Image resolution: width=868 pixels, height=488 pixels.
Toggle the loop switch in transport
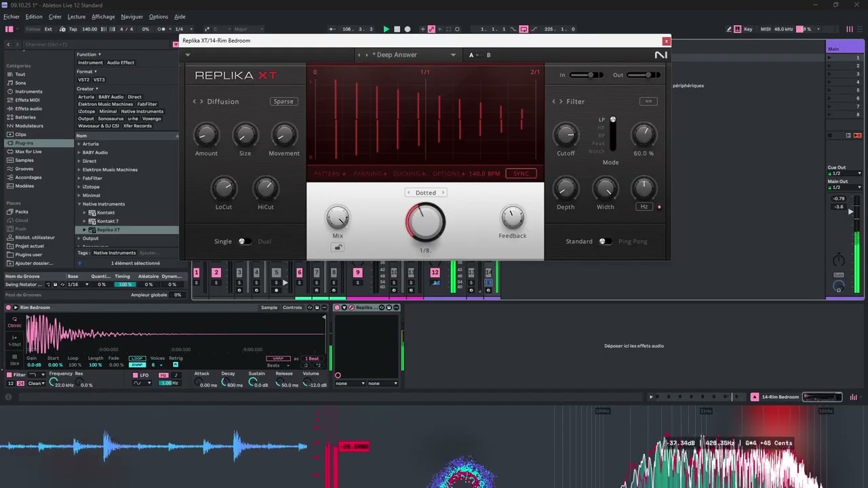[x=524, y=29]
